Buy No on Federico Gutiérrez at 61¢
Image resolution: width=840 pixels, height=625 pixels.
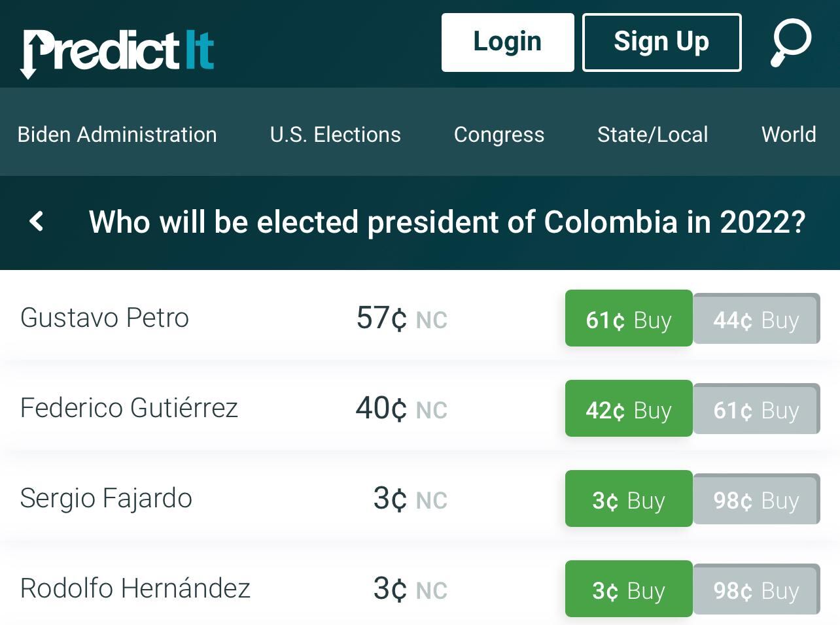point(756,409)
